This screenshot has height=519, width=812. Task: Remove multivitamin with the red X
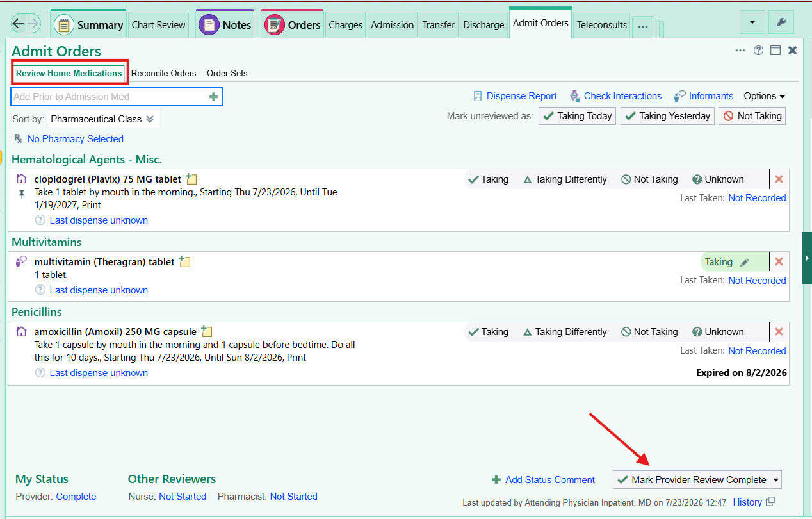[779, 261]
